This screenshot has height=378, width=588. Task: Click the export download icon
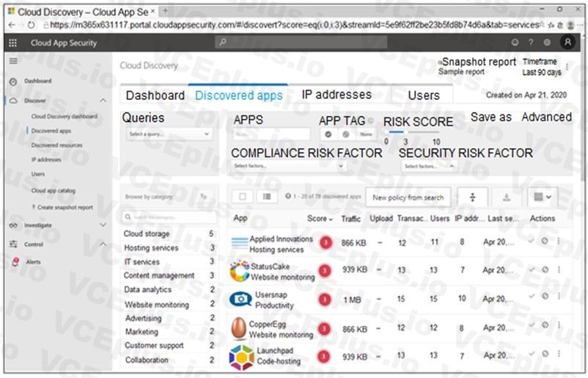click(x=506, y=197)
